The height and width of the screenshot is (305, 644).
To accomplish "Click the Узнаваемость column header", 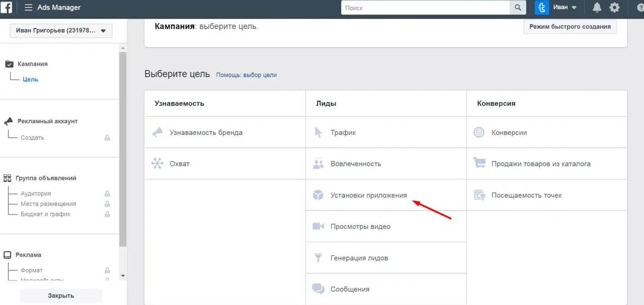I will click(179, 103).
